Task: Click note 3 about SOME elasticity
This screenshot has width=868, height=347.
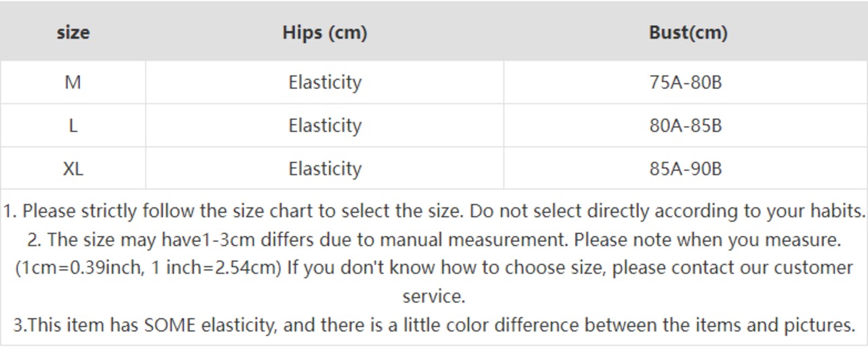Action: 434,325
